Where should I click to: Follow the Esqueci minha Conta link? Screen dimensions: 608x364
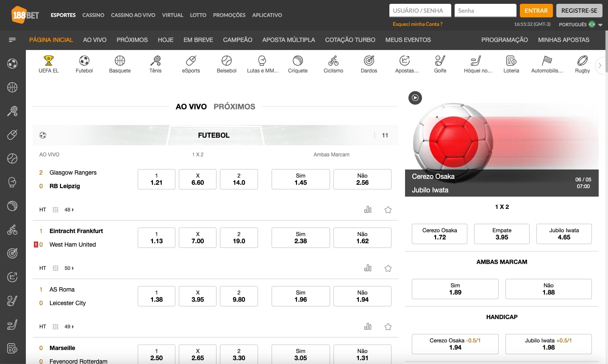point(417,24)
